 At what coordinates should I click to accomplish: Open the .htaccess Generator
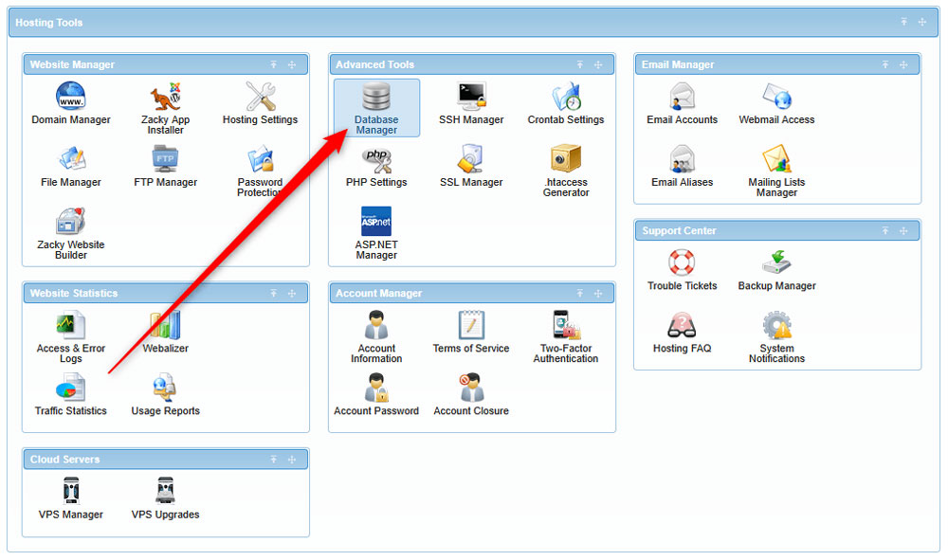click(566, 169)
